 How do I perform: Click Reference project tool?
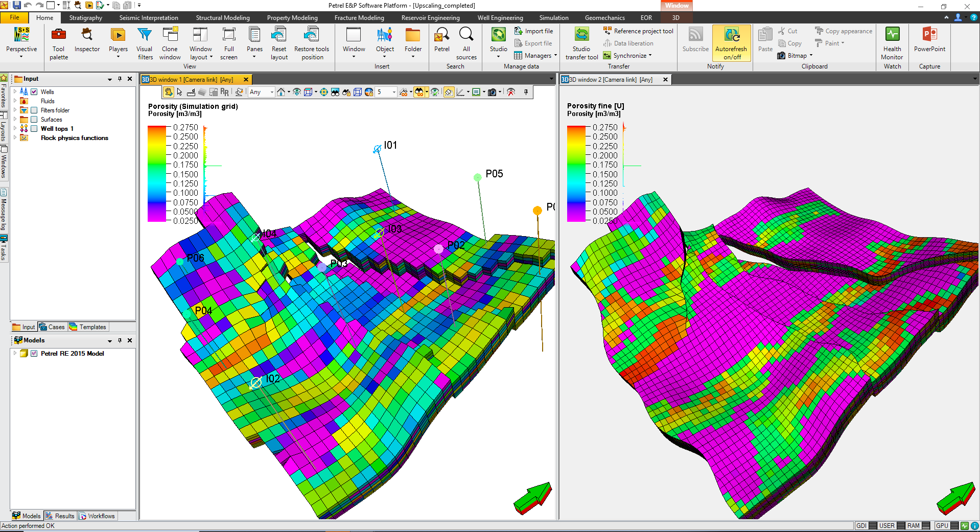tap(638, 31)
